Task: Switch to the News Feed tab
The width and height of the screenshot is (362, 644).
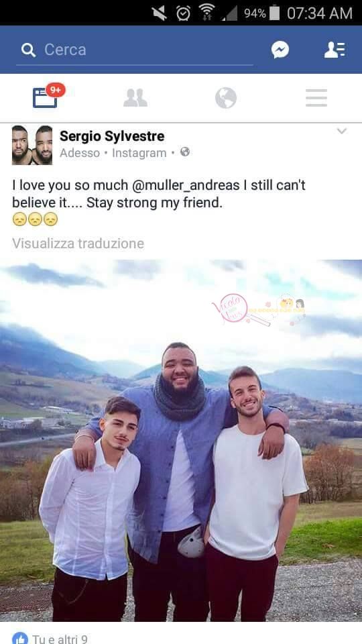Action: point(45,98)
